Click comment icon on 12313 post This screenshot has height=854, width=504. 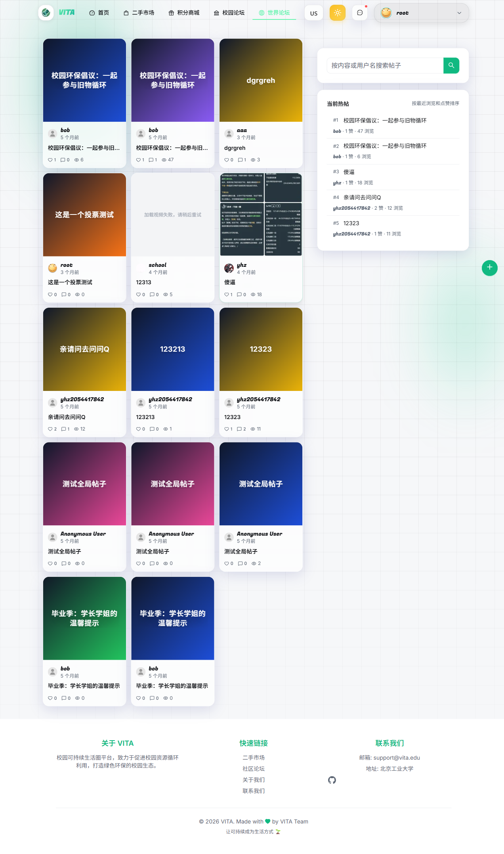[152, 295]
